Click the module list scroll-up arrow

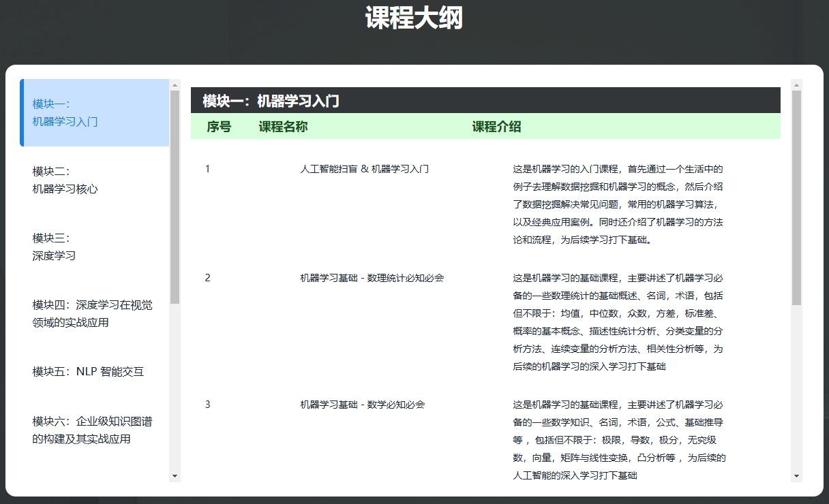point(175,85)
